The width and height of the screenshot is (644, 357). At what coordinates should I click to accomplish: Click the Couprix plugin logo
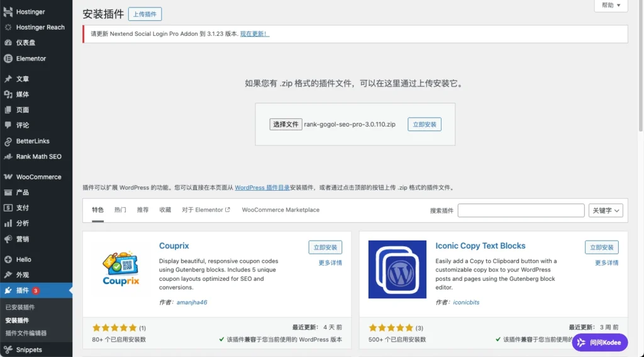click(121, 269)
